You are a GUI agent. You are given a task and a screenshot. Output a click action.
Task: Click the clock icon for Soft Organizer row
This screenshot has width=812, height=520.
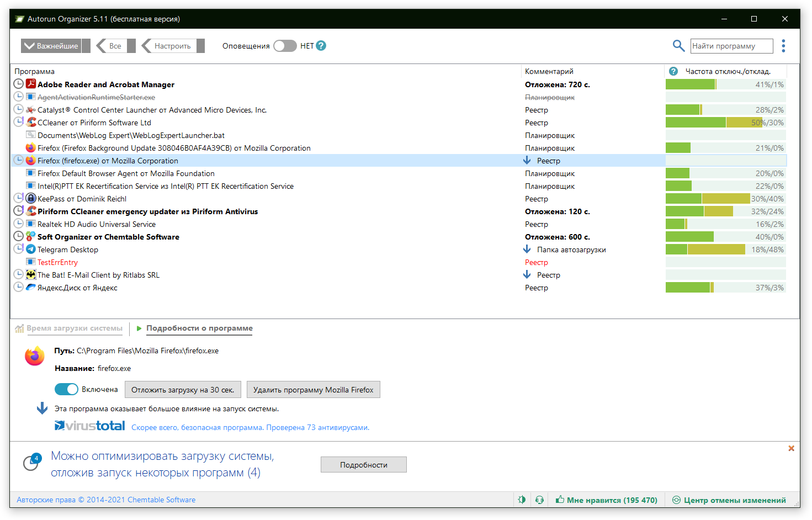[x=18, y=236]
